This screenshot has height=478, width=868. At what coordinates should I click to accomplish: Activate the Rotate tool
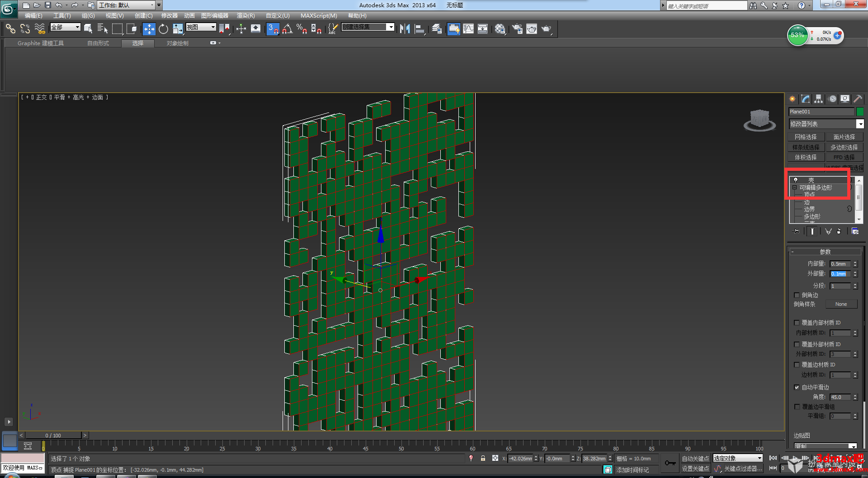163,29
